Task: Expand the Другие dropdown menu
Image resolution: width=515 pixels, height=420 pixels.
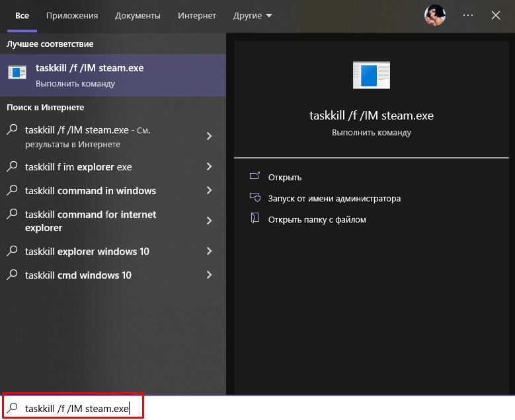Action: [253, 15]
